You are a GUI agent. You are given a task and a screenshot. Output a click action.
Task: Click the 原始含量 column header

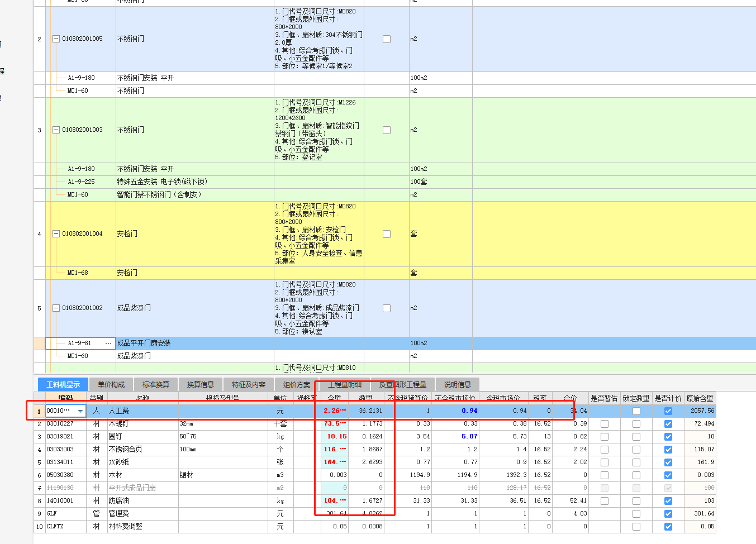[700, 398]
